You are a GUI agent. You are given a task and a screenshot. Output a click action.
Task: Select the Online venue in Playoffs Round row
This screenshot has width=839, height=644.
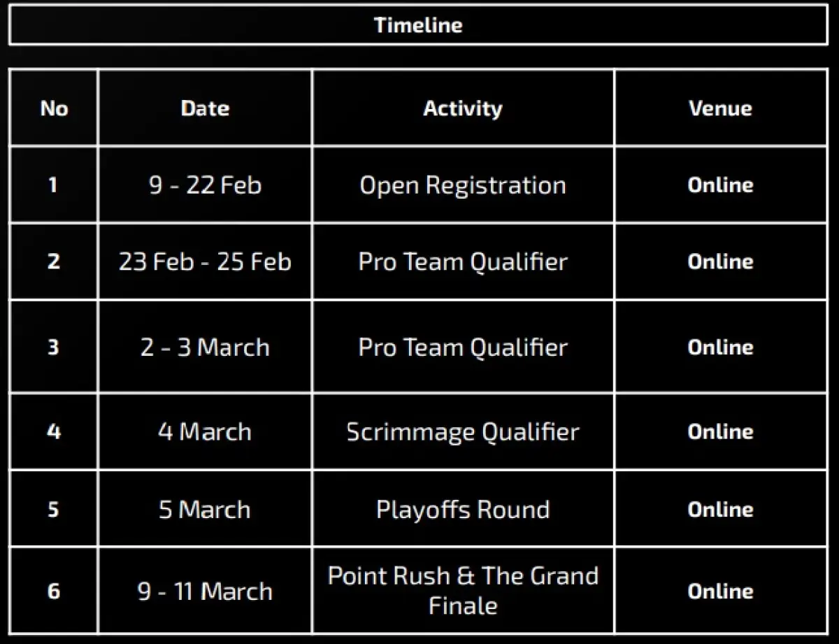click(720, 509)
